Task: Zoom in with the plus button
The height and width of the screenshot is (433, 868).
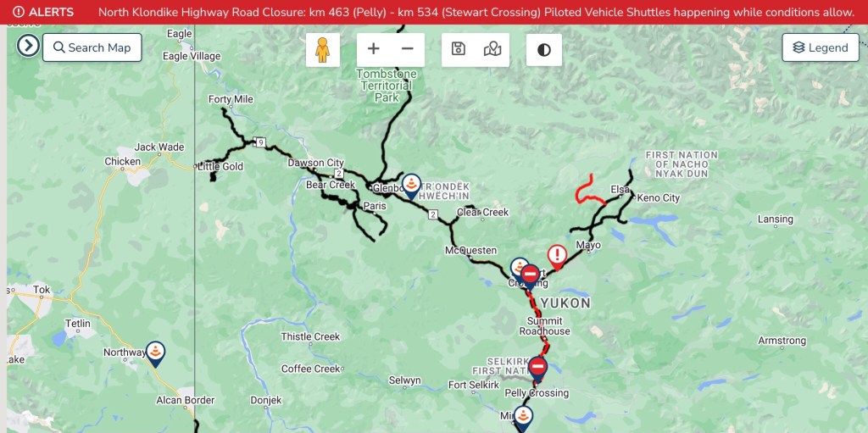Action: point(374,49)
